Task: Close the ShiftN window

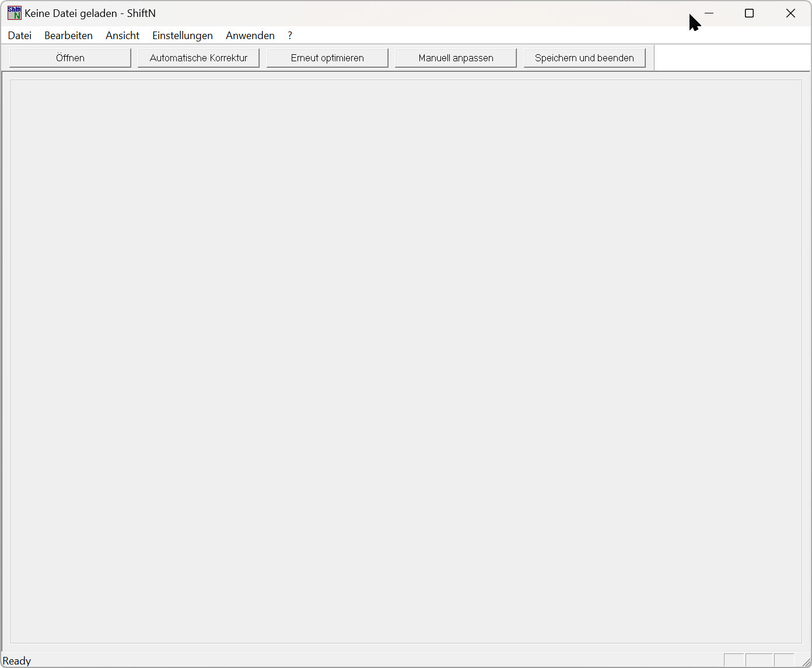Action: click(x=790, y=13)
